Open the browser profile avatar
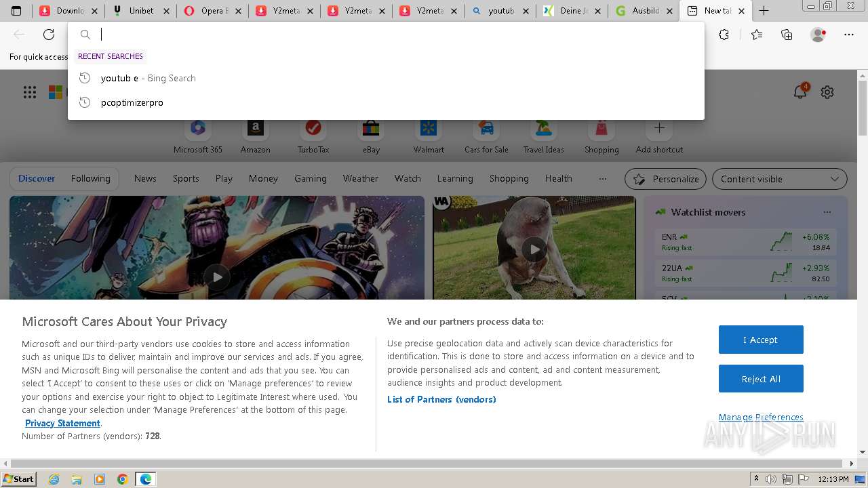This screenshot has height=488, width=868. [818, 35]
